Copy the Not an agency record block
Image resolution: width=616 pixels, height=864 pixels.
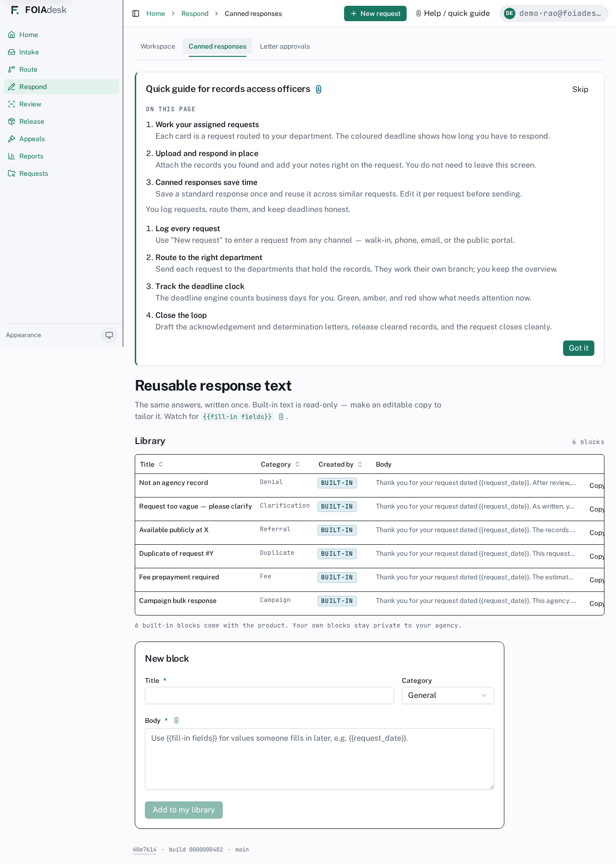pos(597,485)
